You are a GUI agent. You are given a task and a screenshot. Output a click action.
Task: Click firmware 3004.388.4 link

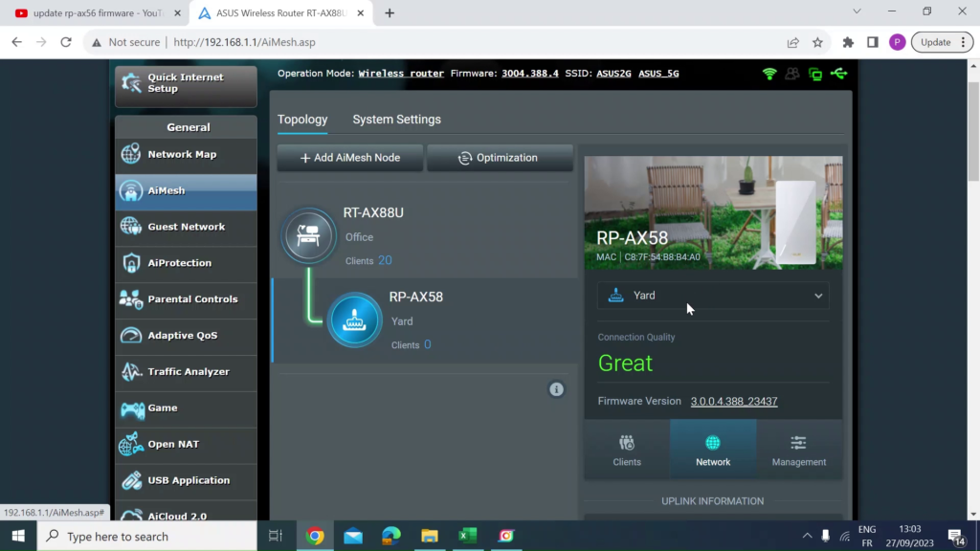click(530, 73)
